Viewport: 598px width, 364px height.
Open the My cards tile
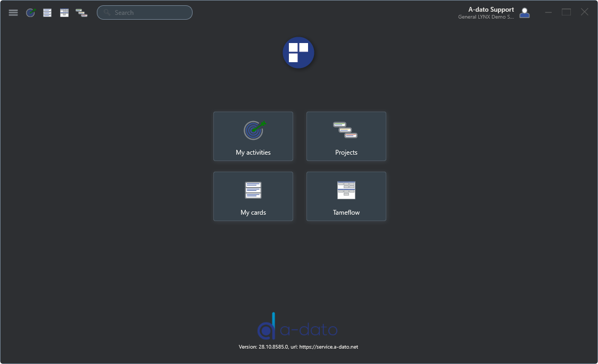(253, 196)
